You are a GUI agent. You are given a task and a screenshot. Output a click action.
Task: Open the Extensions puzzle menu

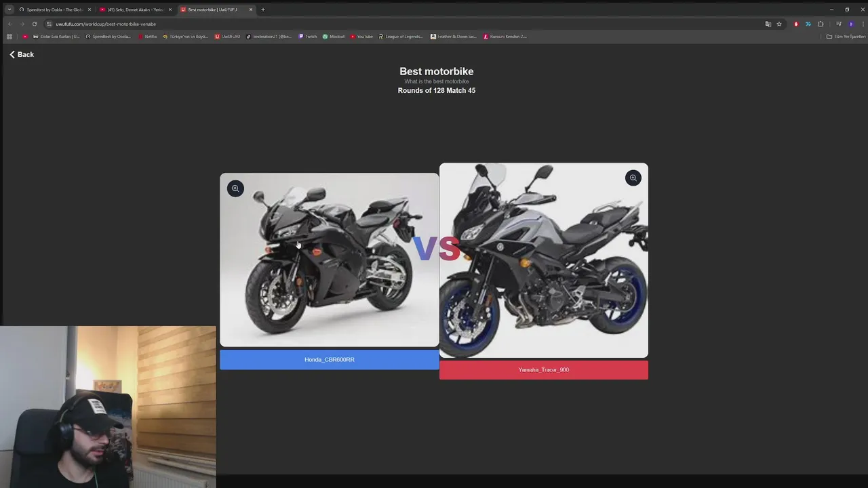click(x=821, y=24)
